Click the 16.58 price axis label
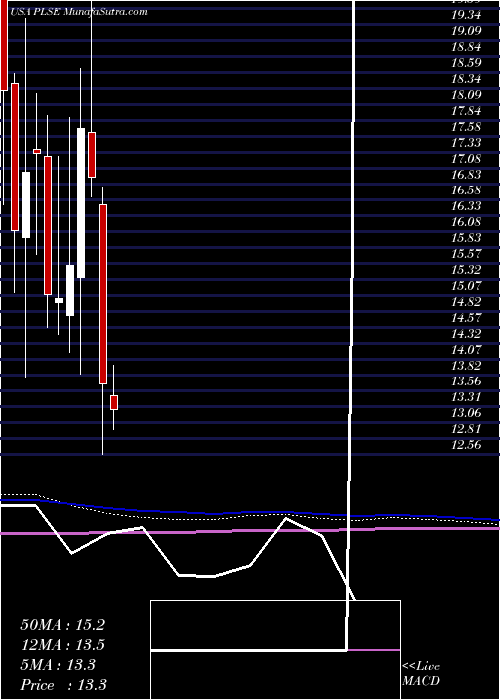 466,190
